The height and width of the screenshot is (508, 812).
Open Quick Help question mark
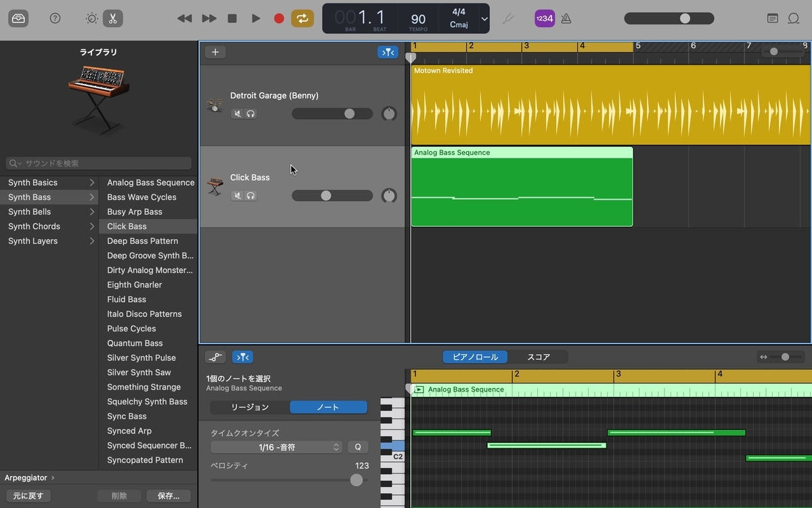pyautogui.click(x=55, y=18)
